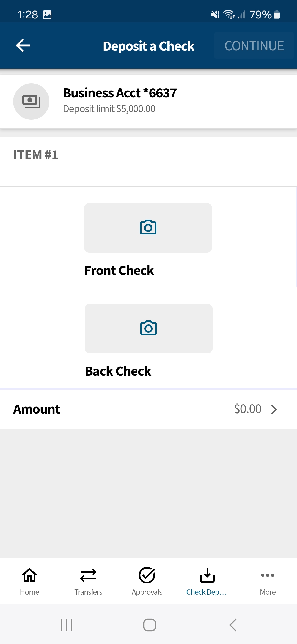This screenshot has height=644, width=297.
Task: Tap Android recent apps button
Action: (67, 625)
